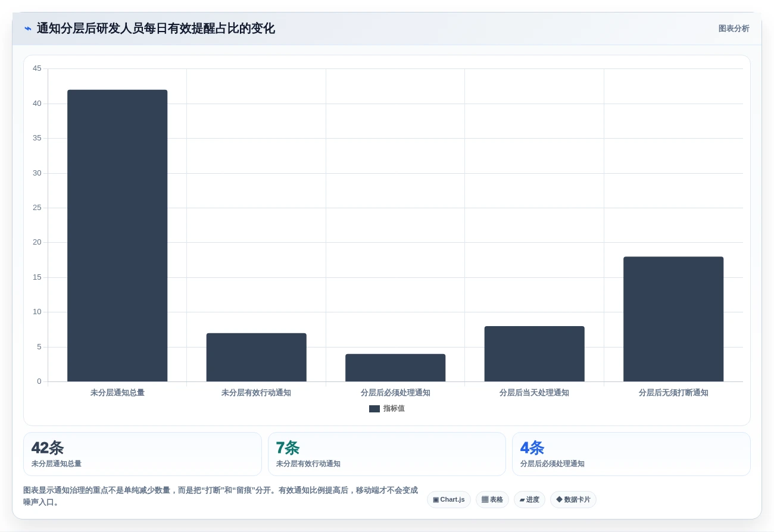The image size is (774, 532).
Task: Click the chart title 通知分层后研发人员每日有效提醒占比的变化
Action: pyautogui.click(x=156, y=29)
